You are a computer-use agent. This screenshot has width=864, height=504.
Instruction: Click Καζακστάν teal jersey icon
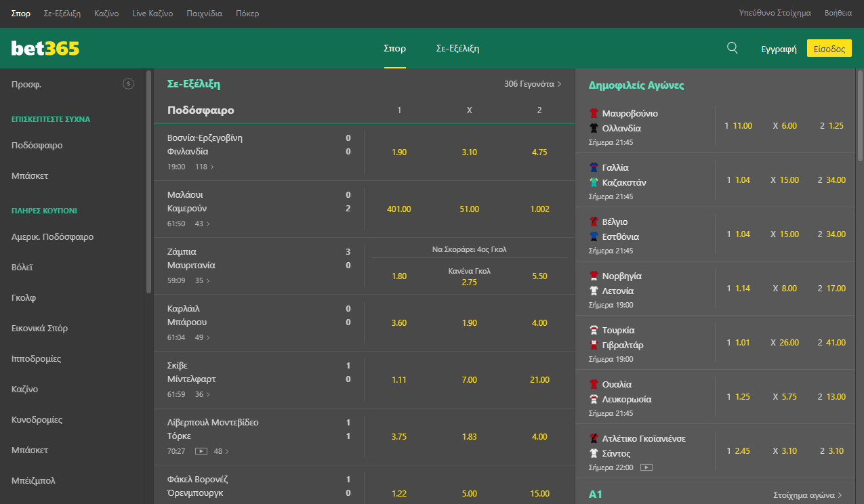point(594,182)
